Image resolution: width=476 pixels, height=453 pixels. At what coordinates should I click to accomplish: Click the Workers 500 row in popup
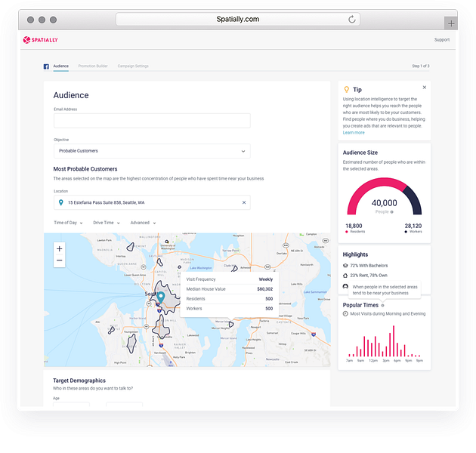230,309
